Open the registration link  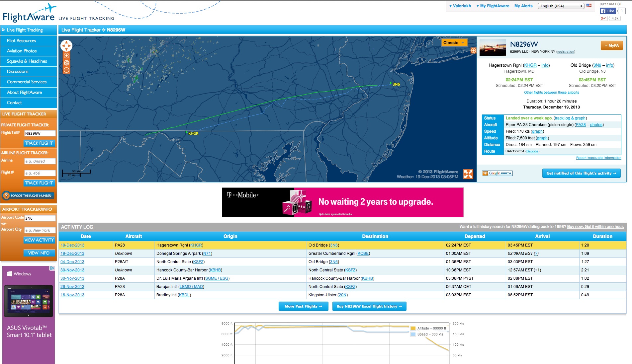click(x=566, y=52)
